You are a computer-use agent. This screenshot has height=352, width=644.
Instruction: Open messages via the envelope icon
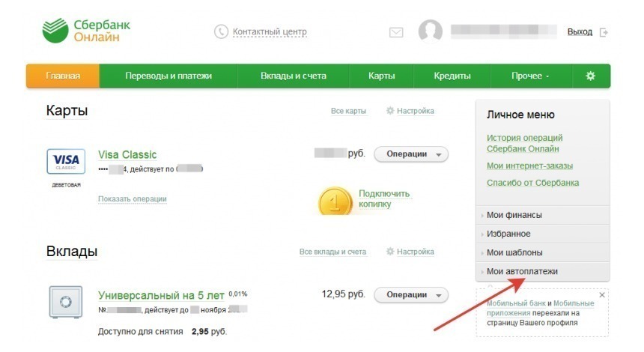396,32
